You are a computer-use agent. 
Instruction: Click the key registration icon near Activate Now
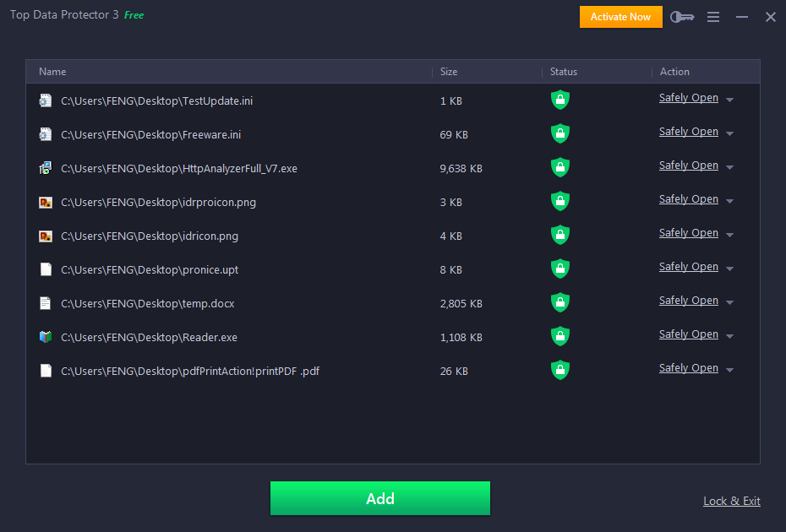681,16
